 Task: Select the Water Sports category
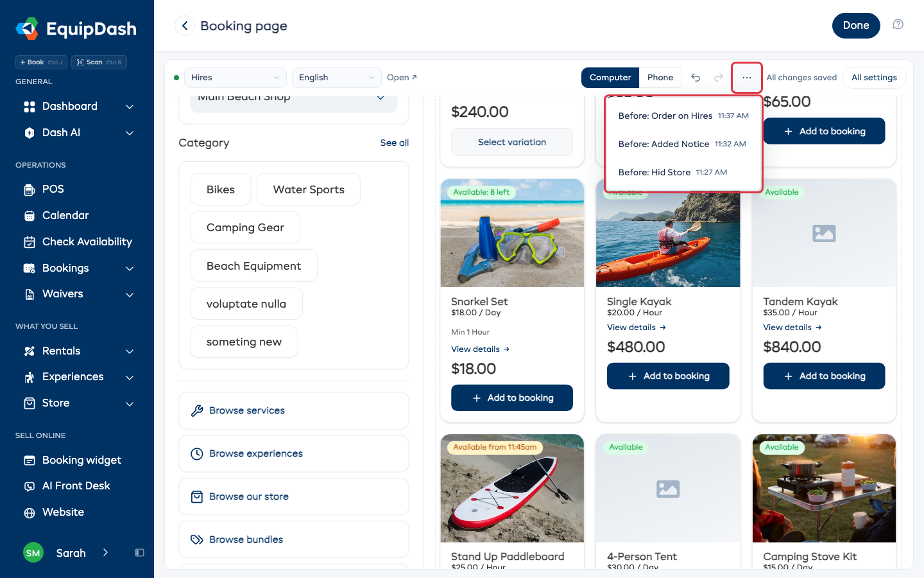pos(309,189)
